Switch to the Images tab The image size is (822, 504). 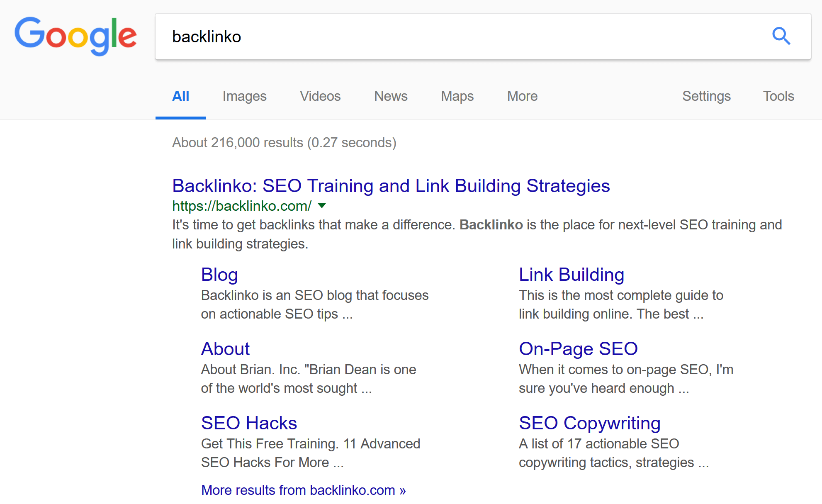pos(244,96)
